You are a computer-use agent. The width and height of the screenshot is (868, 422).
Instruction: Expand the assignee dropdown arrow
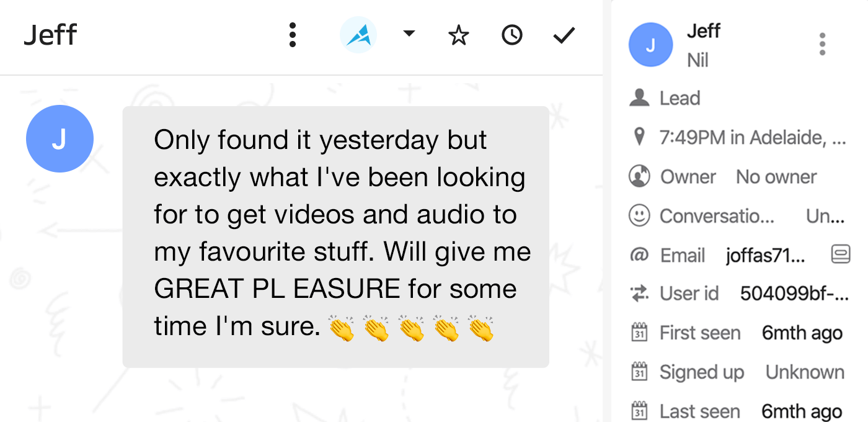[409, 34]
